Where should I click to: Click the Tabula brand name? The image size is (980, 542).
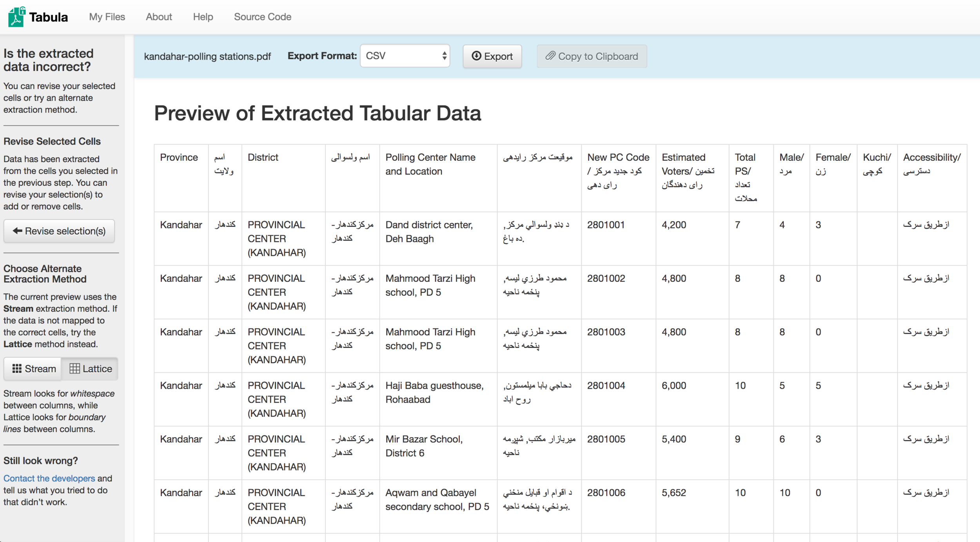(49, 17)
